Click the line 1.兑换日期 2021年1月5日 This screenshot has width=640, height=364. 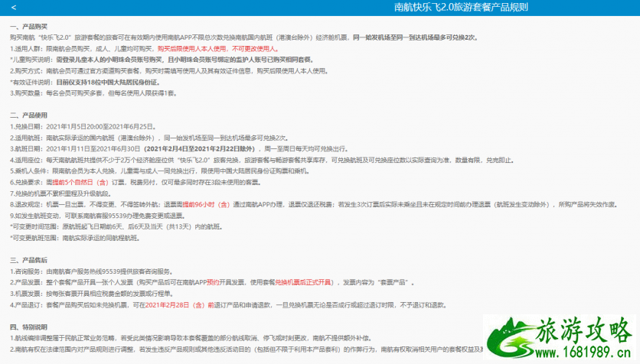click(83, 126)
